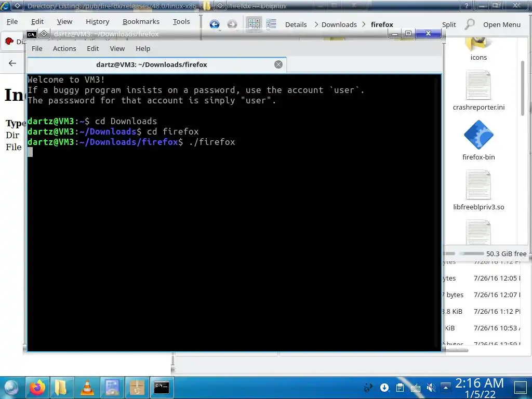
Task: Open disk usage app in taskbar
Action: pyautogui.click(x=112, y=387)
